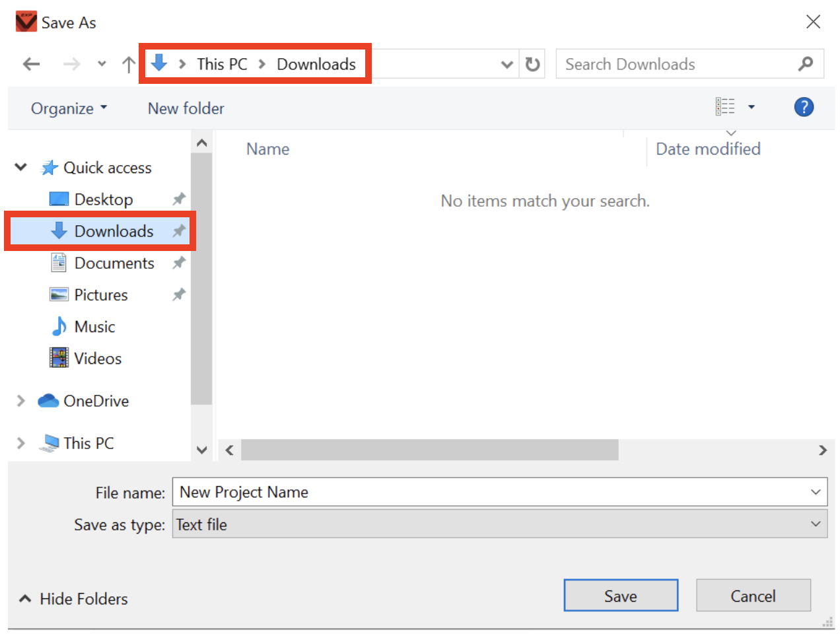
Task: Unpin the Downloads folder pin icon
Action: click(x=178, y=231)
